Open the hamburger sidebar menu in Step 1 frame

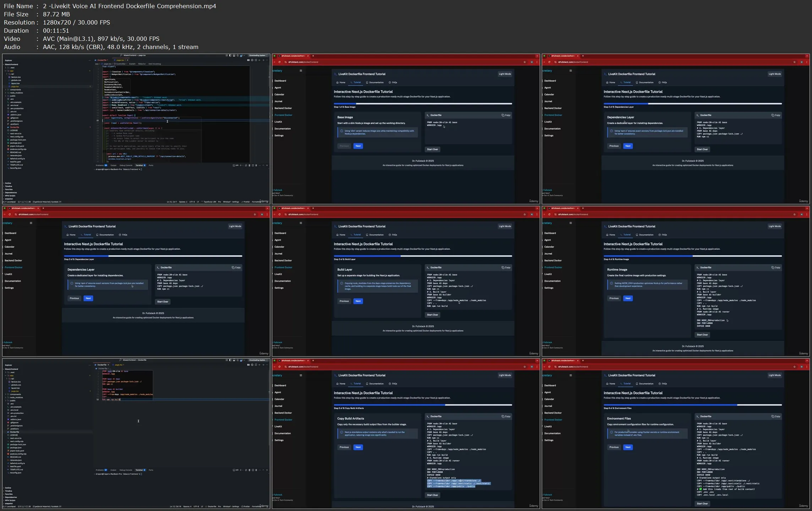click(301, 71)
